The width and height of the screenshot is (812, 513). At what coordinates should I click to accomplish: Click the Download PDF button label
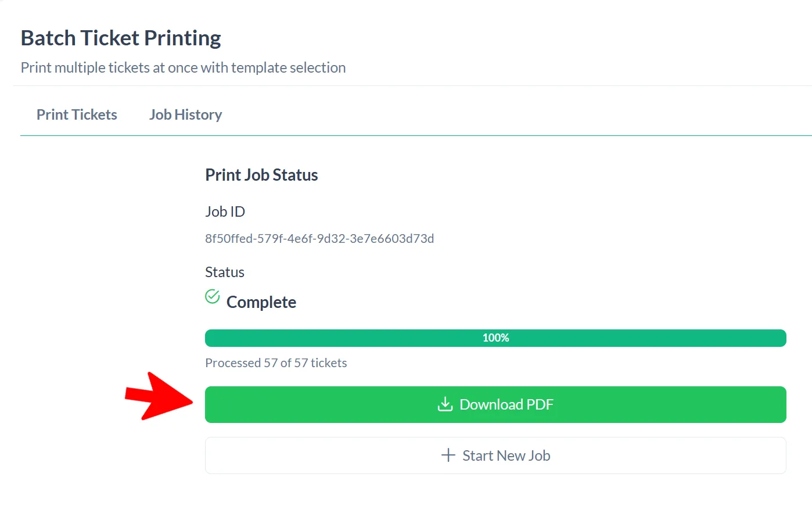click(x=506, y=404)
